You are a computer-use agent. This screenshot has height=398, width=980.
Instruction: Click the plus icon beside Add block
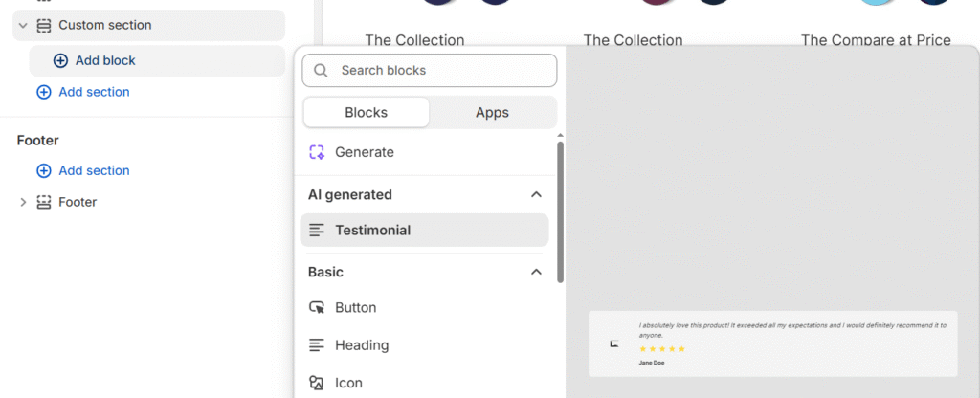[60, 60]
